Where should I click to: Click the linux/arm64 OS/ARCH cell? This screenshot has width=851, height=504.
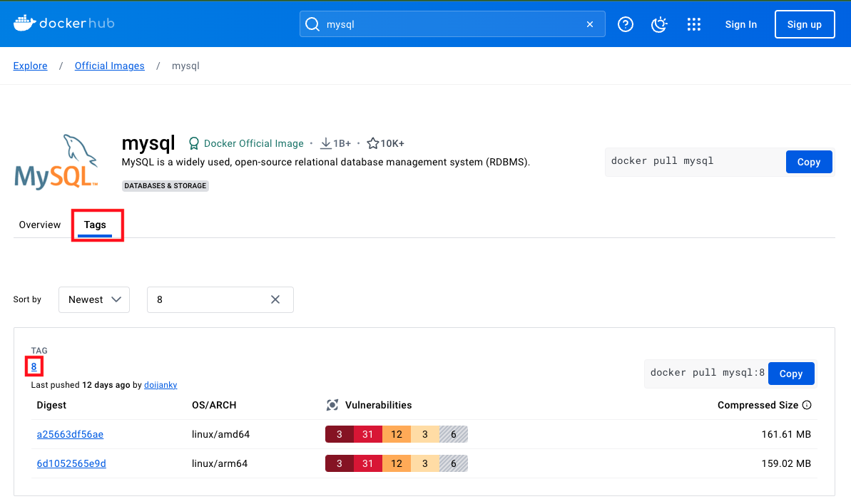pos(219,463)
